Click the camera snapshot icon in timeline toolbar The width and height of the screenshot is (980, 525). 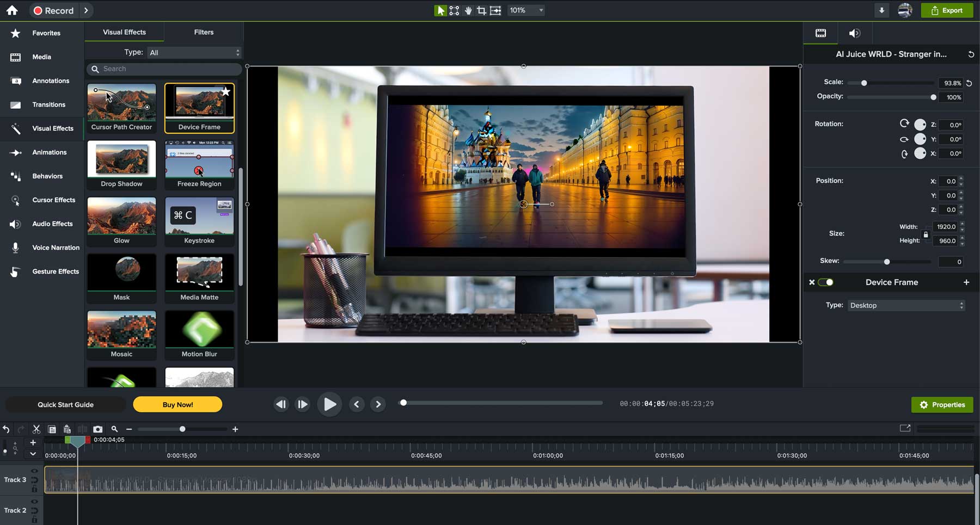[98, 429]
